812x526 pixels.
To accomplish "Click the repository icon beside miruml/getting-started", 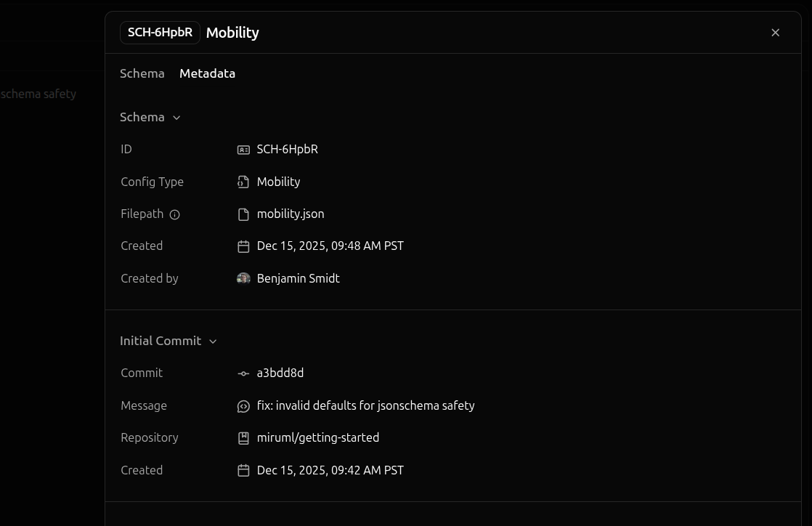I will point(243,438).
